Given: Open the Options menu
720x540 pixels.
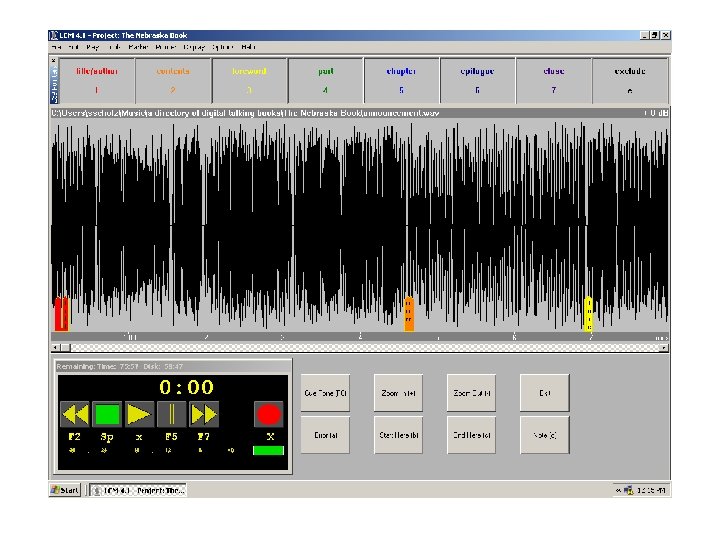Looking at the screenshot, I should click(223, 47).
